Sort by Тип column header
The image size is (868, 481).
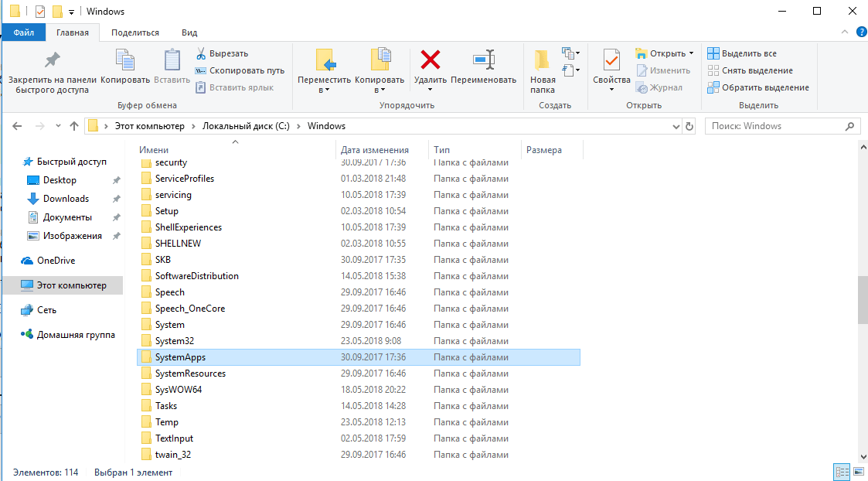(x=475, y=149)
